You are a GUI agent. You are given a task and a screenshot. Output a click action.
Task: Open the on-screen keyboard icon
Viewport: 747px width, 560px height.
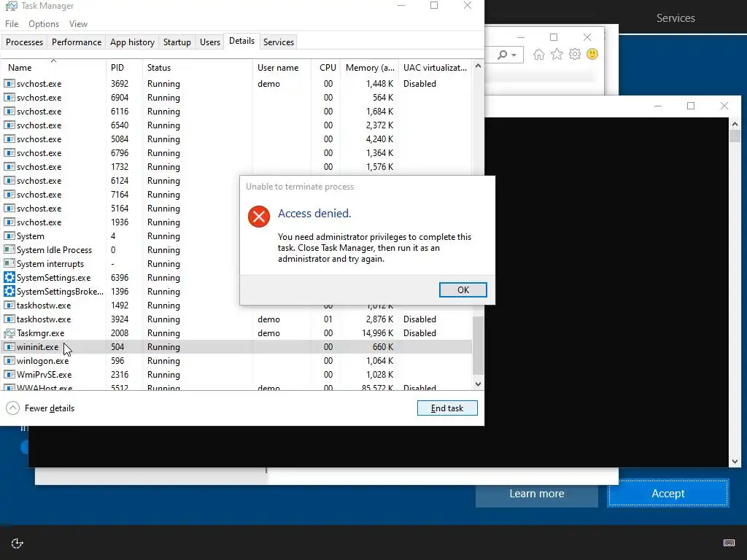729,542
